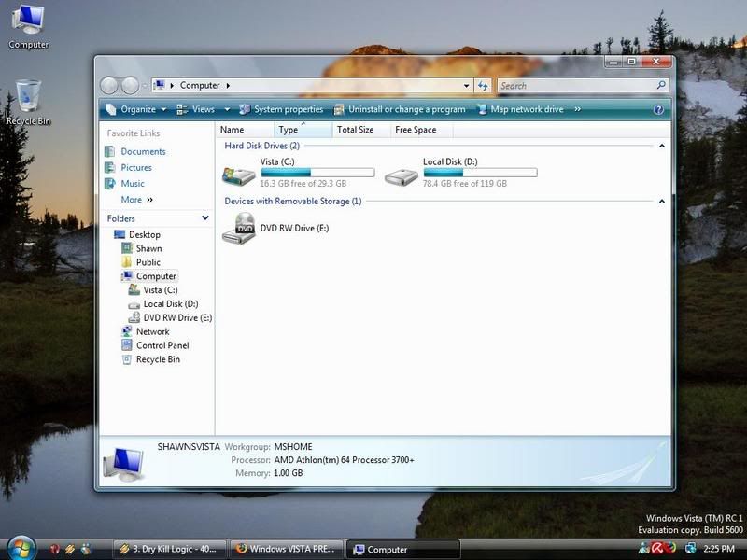747x560 pixels.
Task: Sort by the Name column header
Action: (246, 130)
